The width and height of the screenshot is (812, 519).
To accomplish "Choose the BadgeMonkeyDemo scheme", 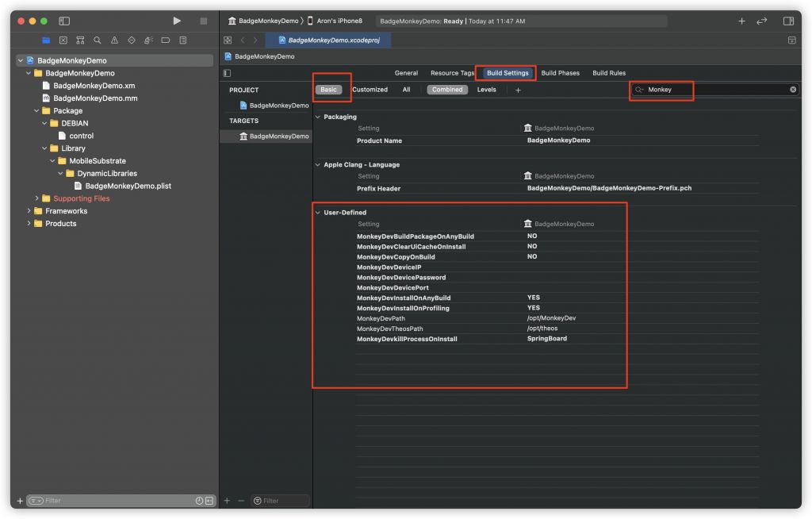I will pos(263,21).
